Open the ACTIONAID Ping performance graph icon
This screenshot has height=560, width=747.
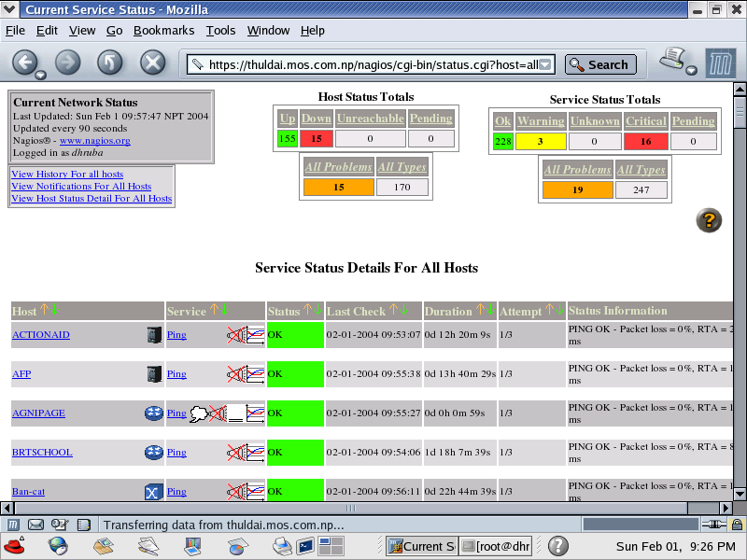[x=255, y=335]
